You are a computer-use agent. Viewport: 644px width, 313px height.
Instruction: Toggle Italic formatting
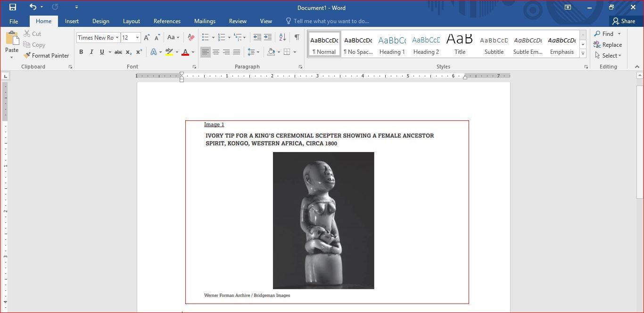pyautogui.click(x=91, y=52)
